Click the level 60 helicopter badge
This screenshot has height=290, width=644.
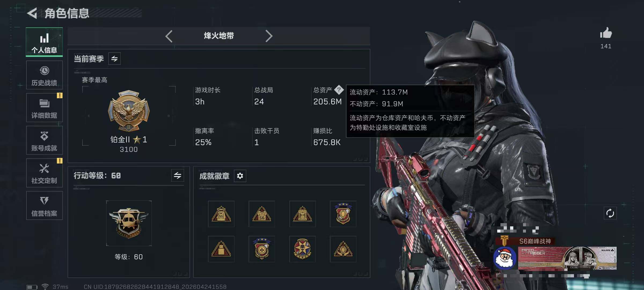129,223
